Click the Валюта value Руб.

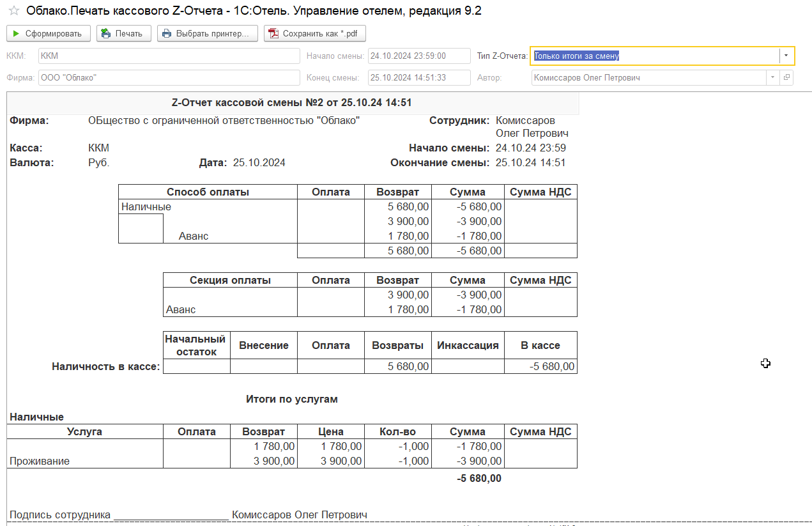pyautogui.click(x=99, y=162)
